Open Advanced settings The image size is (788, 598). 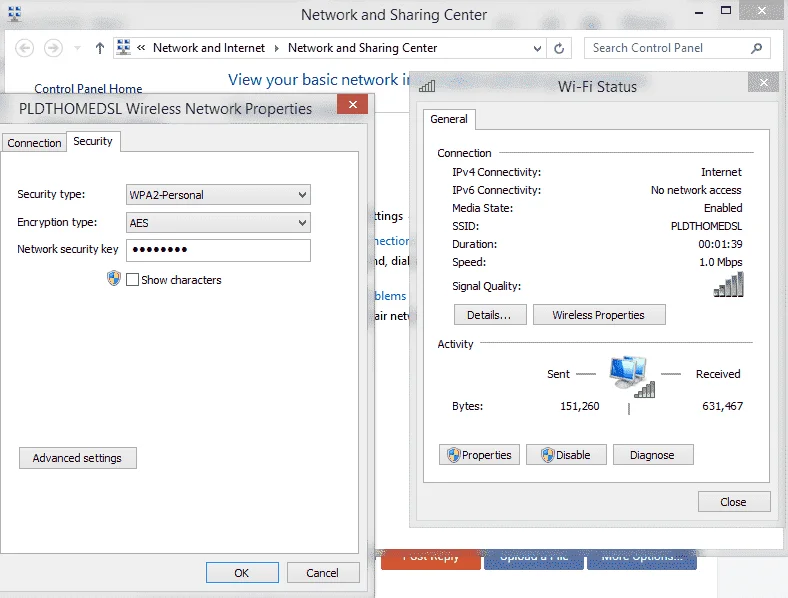pos(77,458)
